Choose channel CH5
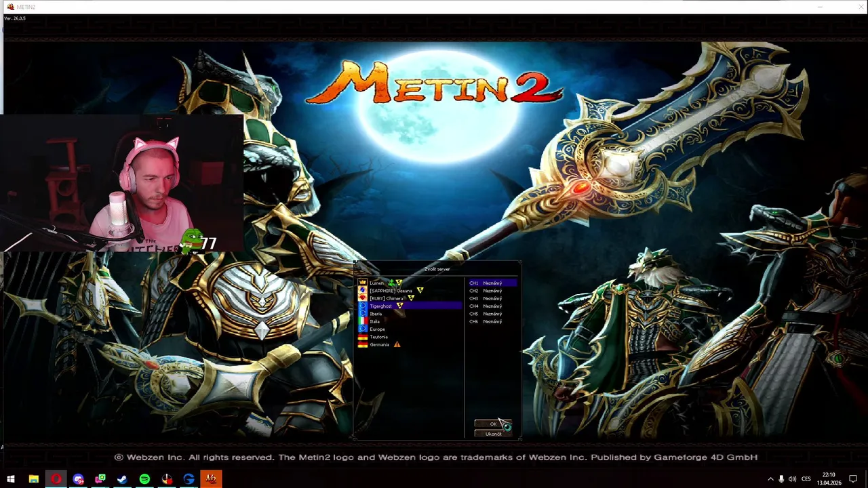The height and width of the screenshot is (488, 868). point(492,314)
